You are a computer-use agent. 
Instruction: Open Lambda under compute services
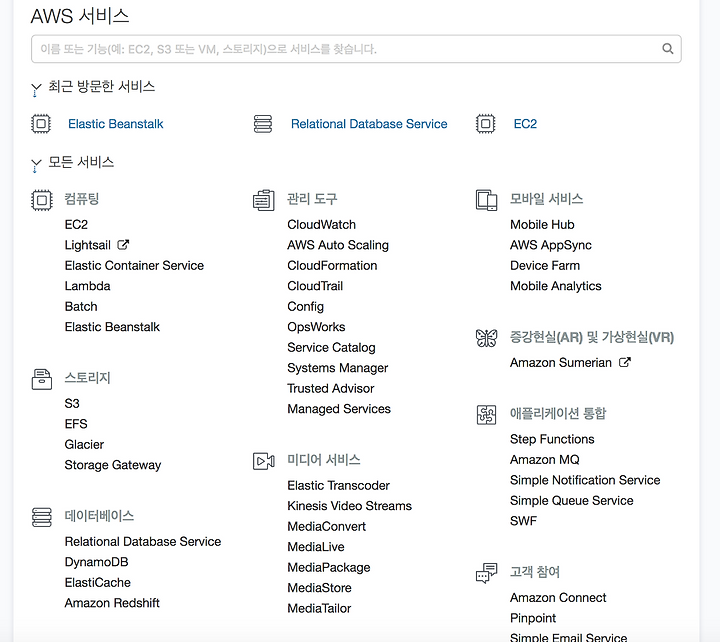click(x=87, y=286)
